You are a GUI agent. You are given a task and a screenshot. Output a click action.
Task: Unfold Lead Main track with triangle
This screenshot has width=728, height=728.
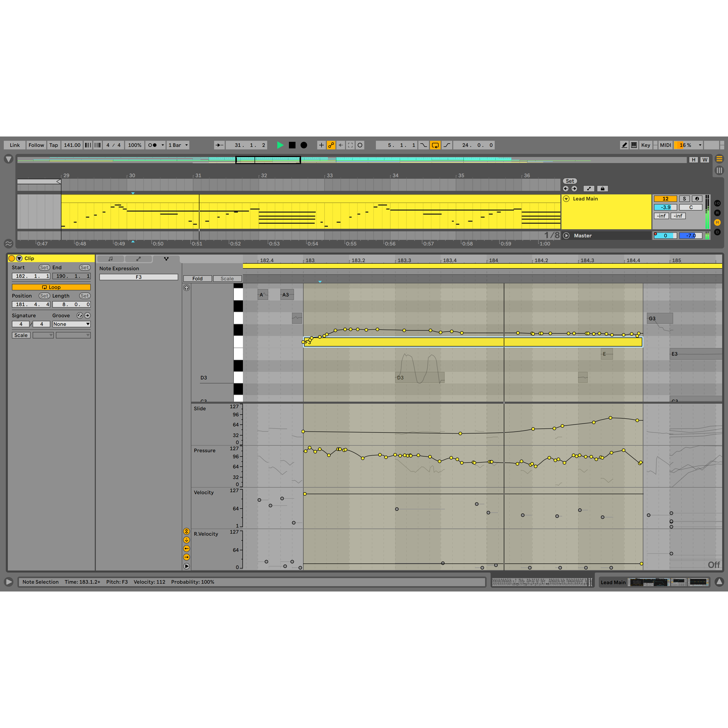point(566,199)
